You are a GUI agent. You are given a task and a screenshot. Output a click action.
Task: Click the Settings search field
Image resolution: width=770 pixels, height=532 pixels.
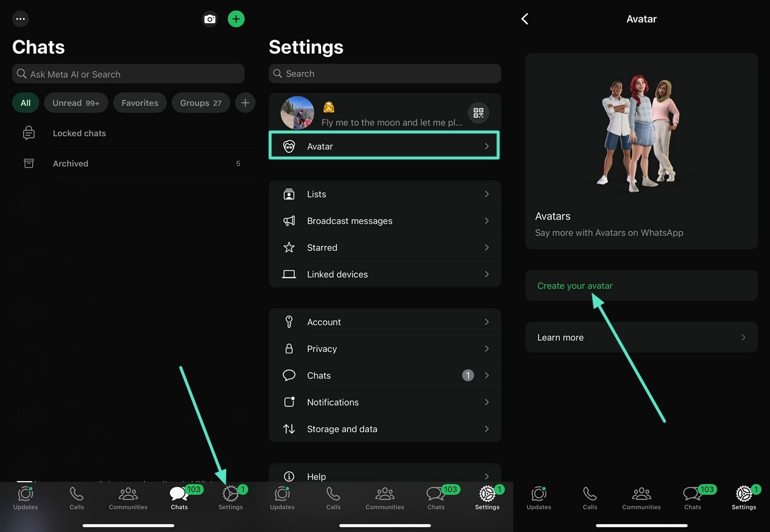385,73
